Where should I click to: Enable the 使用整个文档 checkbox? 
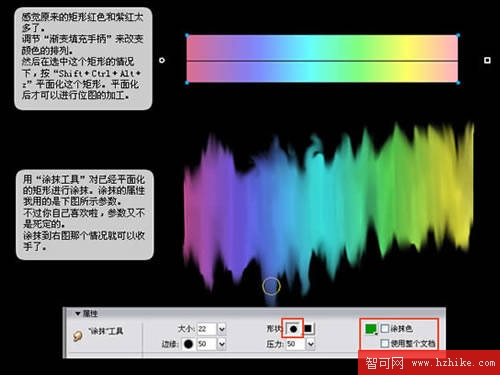[x=384, y=343]
